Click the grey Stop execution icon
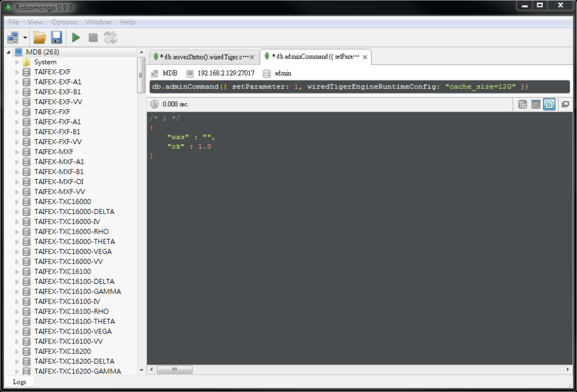 [x=93, y=38]
